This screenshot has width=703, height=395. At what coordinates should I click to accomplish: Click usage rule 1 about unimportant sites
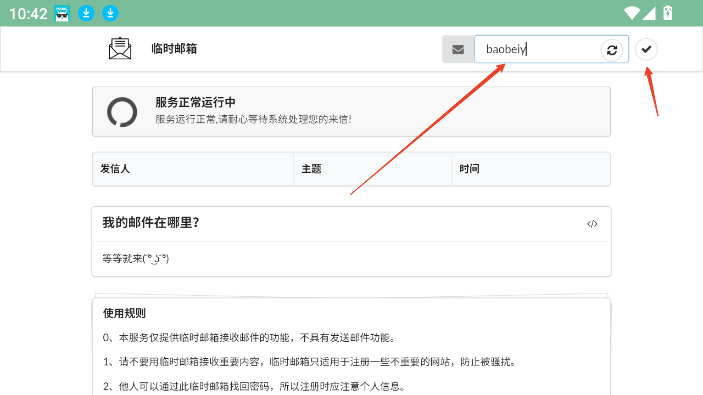pos(309,362)
